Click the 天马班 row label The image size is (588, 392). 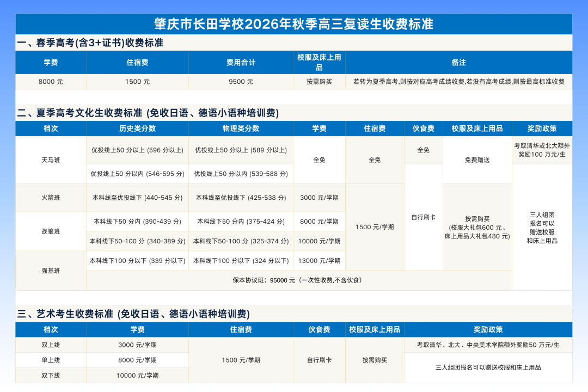tap(51, 160)
